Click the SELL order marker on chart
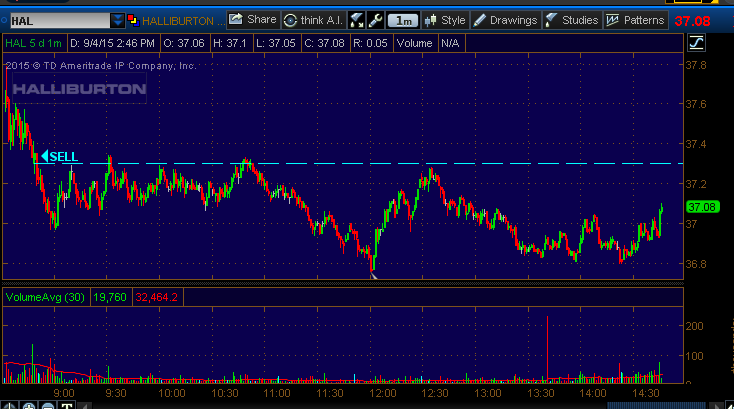734x409 pixels. click(58, 156)
